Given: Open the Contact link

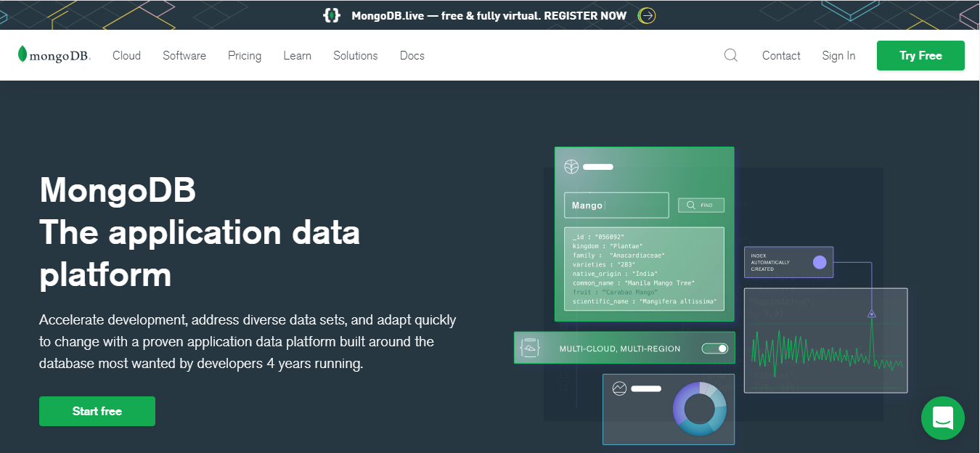Looking at the screenshot, I should [x=781, y=55].
